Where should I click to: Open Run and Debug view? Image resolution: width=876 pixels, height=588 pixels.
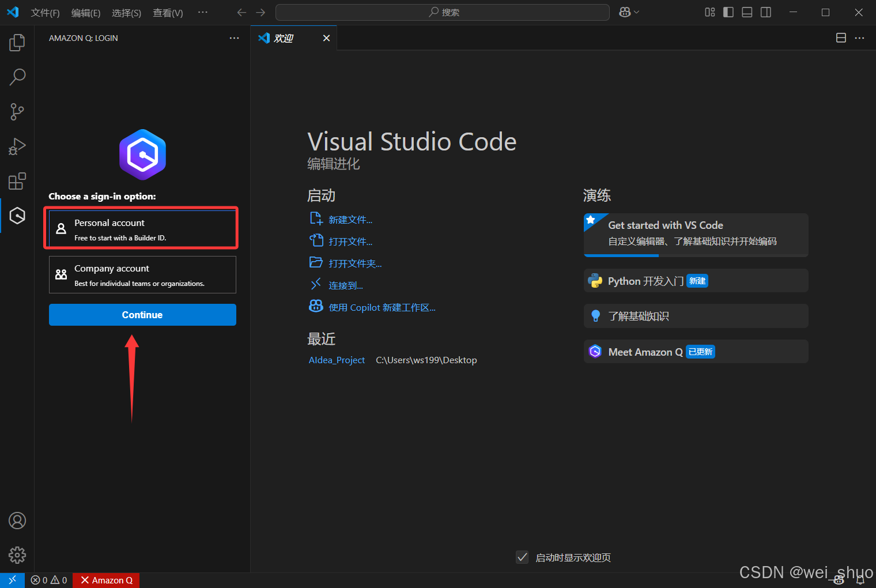click(17, 146)
